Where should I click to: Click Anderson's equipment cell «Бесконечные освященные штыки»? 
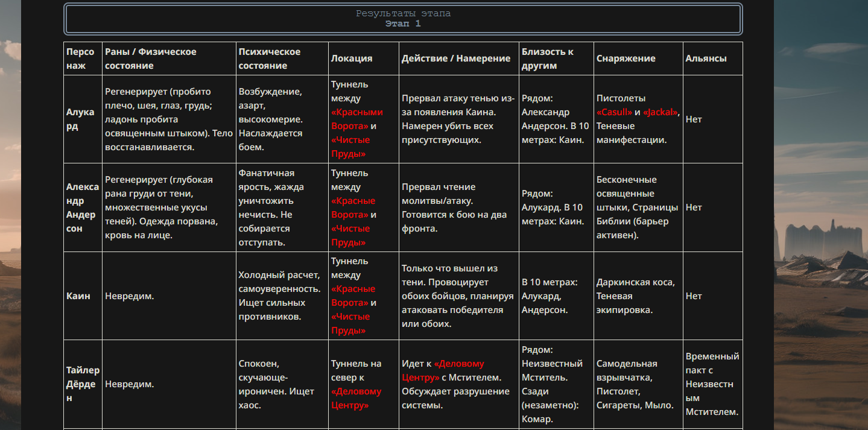pyautogui.click(x=638, y=207)
